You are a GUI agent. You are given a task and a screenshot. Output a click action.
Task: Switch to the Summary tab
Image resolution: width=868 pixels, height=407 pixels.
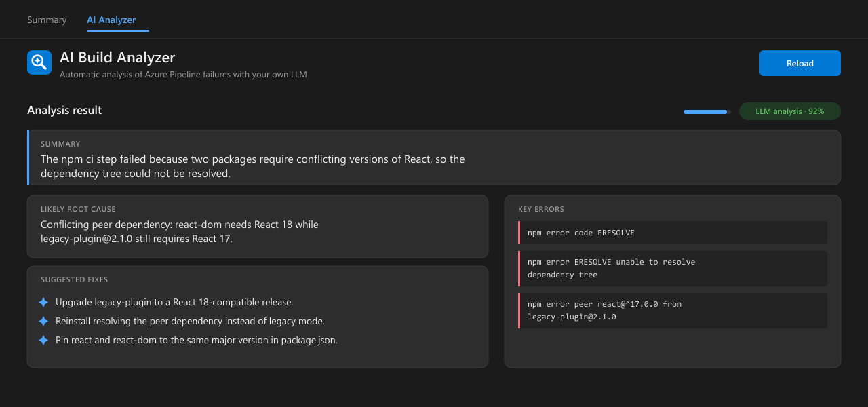pyautogui.click(x=47, y=20)
